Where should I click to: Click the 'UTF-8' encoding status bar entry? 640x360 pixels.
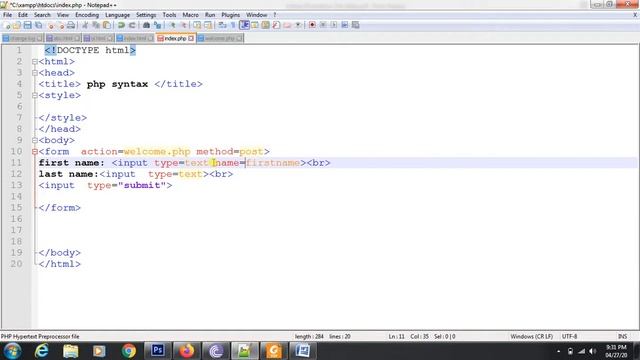coord(569,337)
